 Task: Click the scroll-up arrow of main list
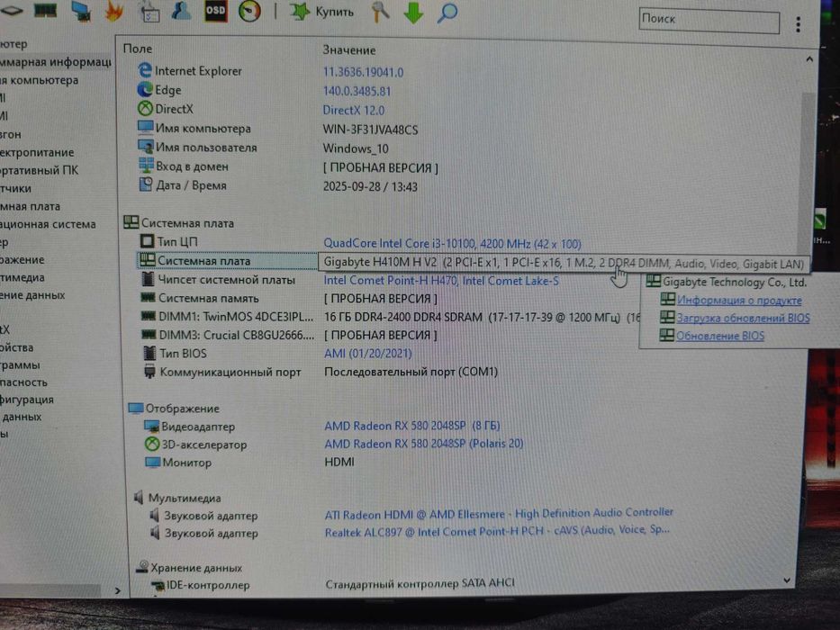pos(809,58)
